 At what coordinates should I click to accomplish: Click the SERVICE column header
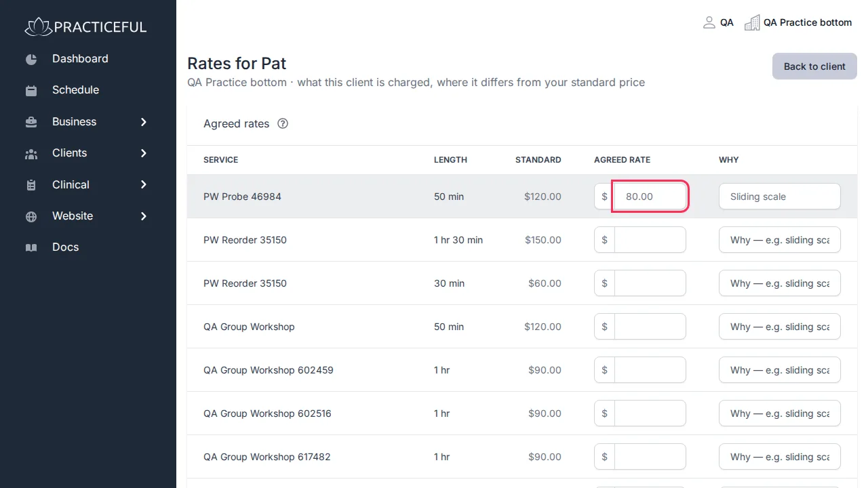coord(220,160)
